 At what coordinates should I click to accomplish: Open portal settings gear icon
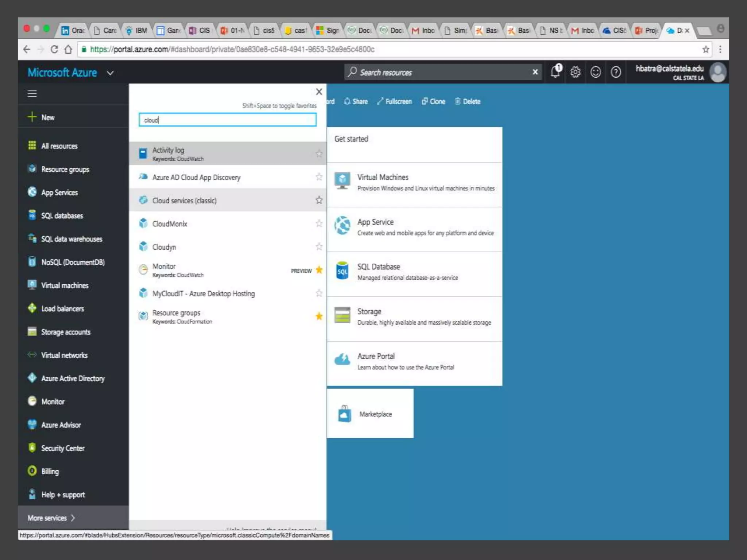coord(576,72)
